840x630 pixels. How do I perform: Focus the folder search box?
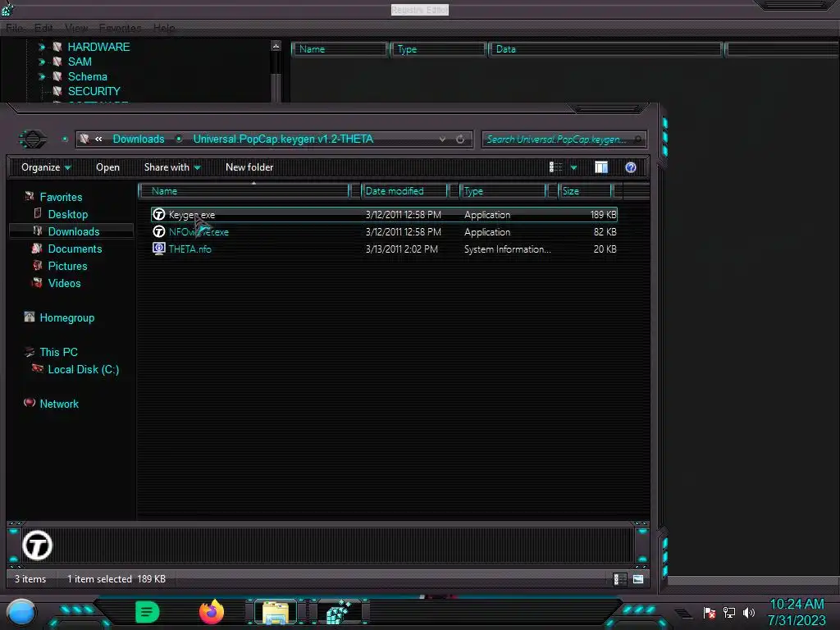(x=564, y=139)
